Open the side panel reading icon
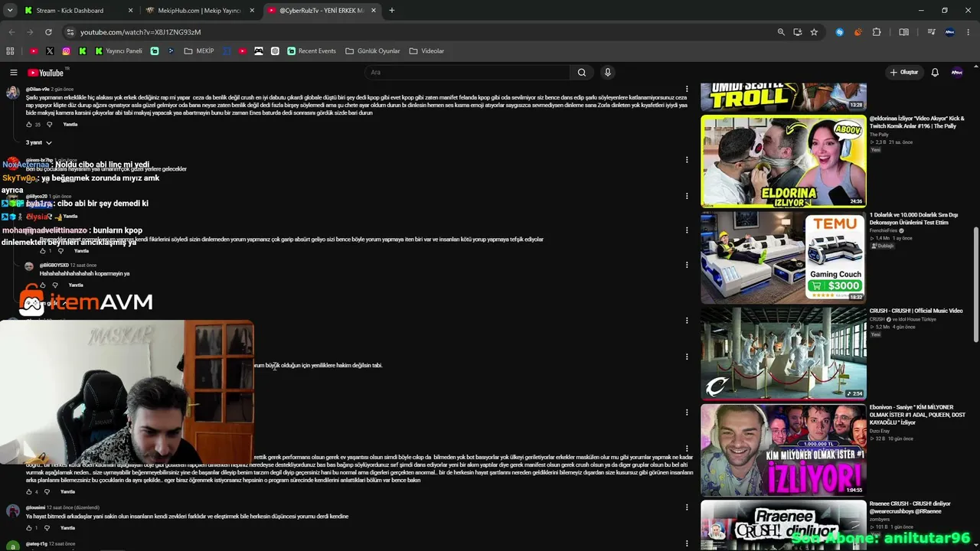The height and width of the screenshot is (551, 980). (904, 32)
